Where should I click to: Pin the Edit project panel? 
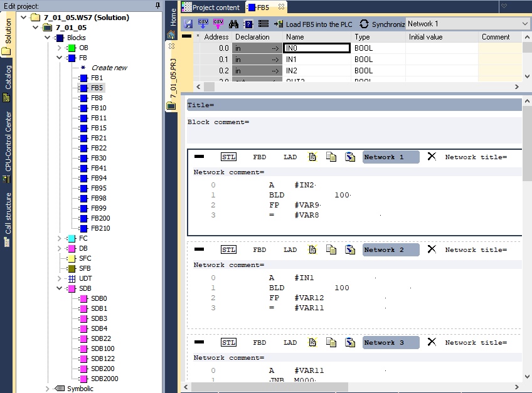click(157, 6)
